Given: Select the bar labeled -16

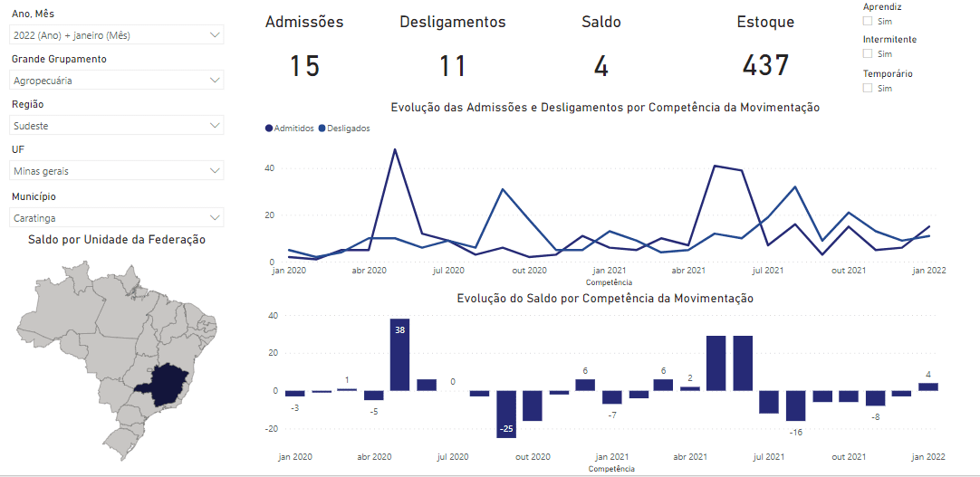Looking at the screenshot, I should (x=795, y=405).
